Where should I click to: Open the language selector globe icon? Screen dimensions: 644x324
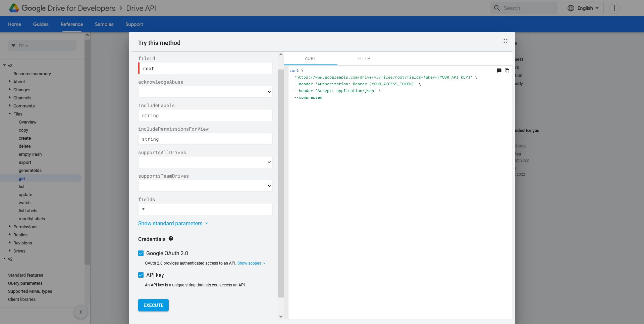571,8
